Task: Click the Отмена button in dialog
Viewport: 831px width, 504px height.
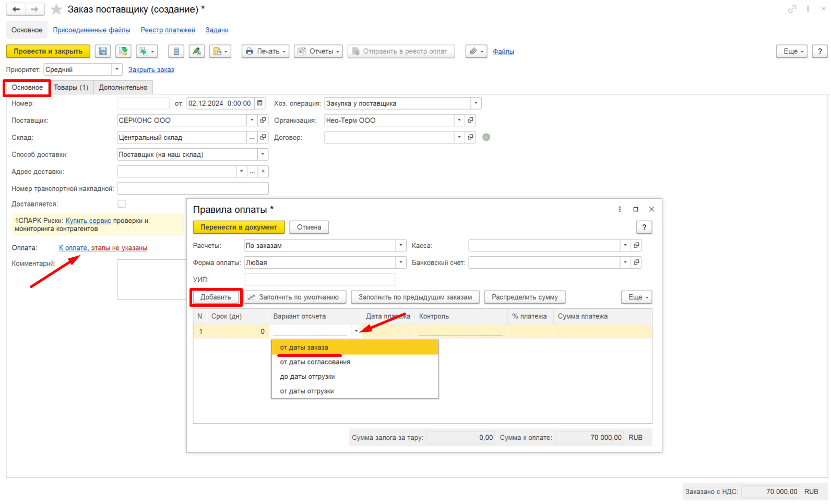Action: tap(309, 227)
